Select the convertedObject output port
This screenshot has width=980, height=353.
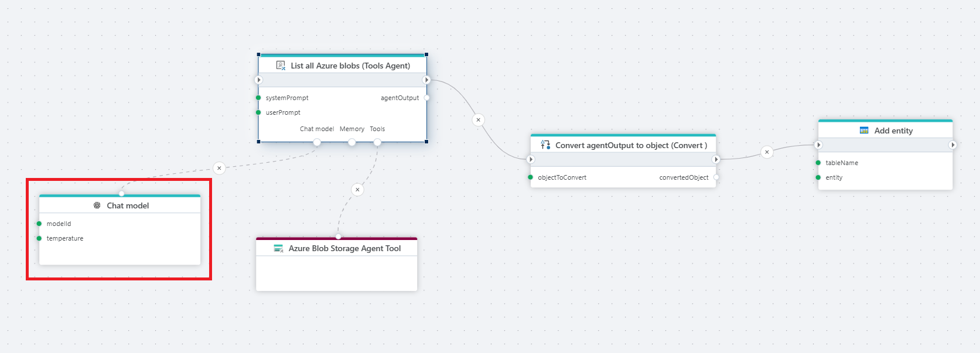pos(716,177)
